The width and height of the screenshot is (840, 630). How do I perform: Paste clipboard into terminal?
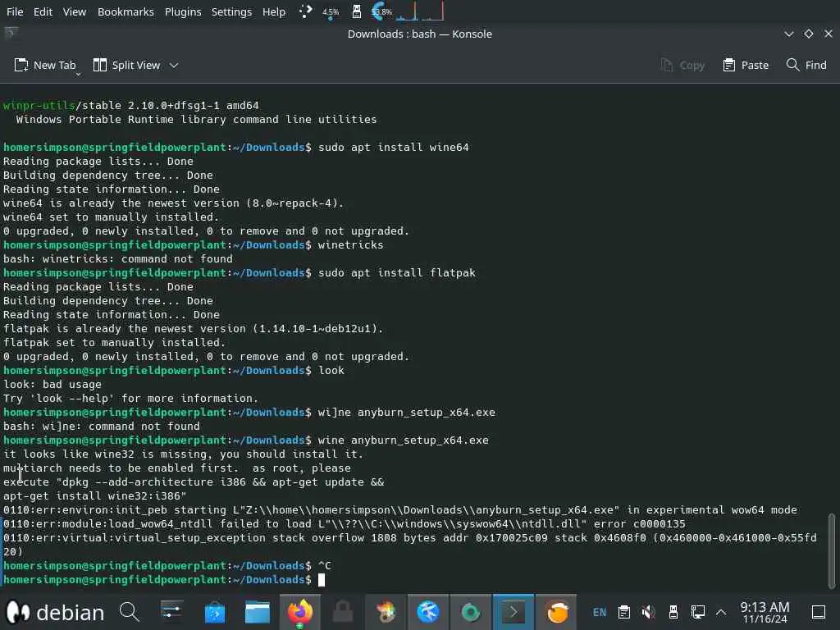pos(746,66)
